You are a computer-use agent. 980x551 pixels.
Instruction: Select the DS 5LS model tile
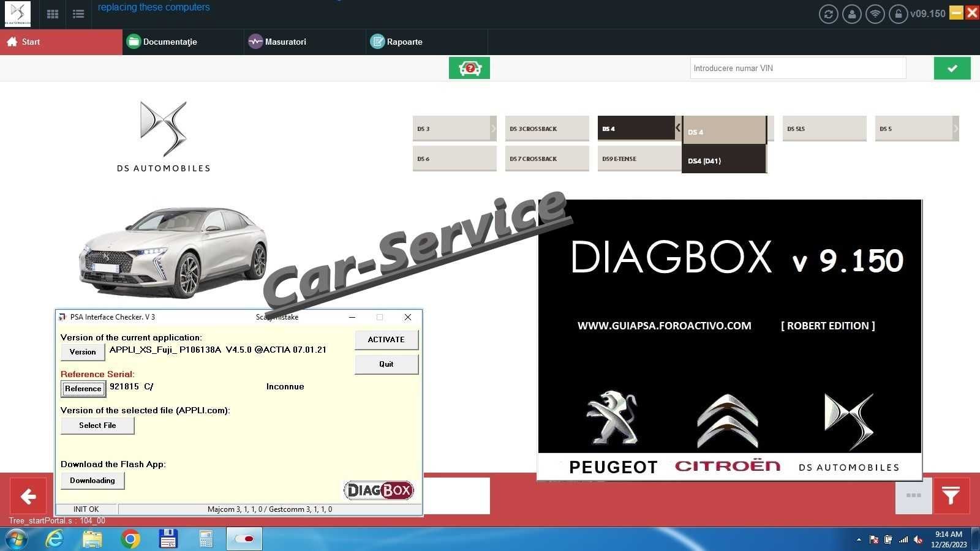(824, 129)
